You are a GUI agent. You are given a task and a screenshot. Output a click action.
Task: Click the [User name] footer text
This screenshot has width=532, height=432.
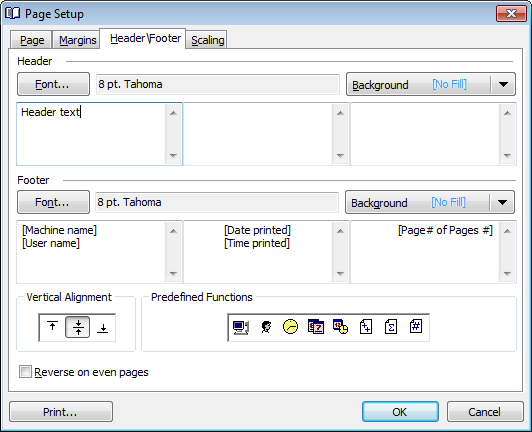[51, 243]
